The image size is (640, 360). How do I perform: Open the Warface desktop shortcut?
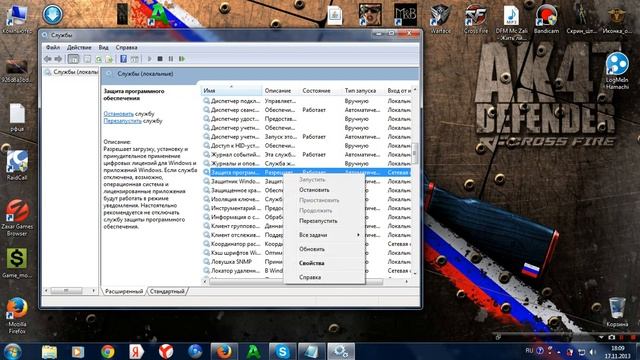pyautogui.click(x=441, y=19)
